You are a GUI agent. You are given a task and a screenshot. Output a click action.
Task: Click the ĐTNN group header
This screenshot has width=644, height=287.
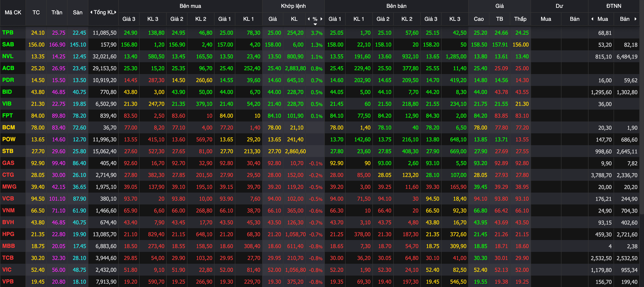[614, 6]
